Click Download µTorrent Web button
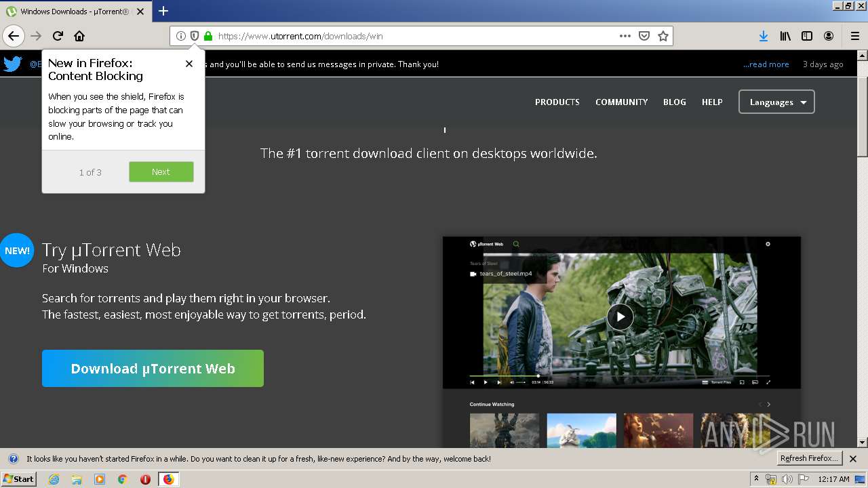Screen dimensions: 868x488 click(153, 369)
